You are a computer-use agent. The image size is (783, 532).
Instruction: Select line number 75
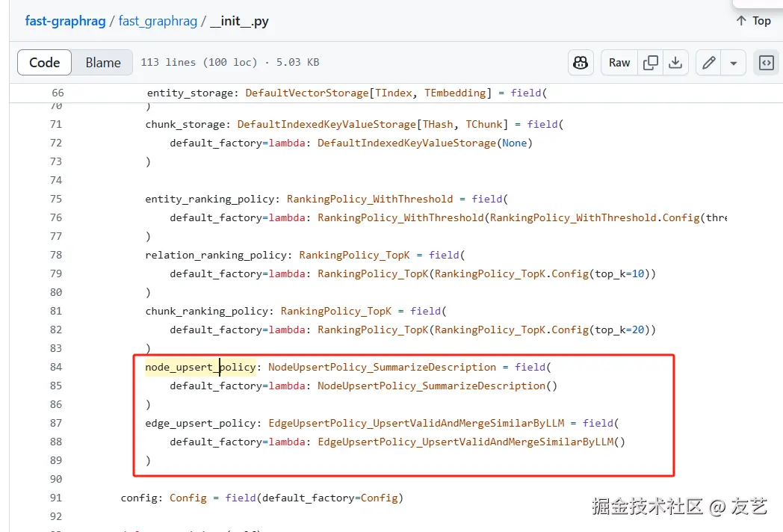coord(56,199)
